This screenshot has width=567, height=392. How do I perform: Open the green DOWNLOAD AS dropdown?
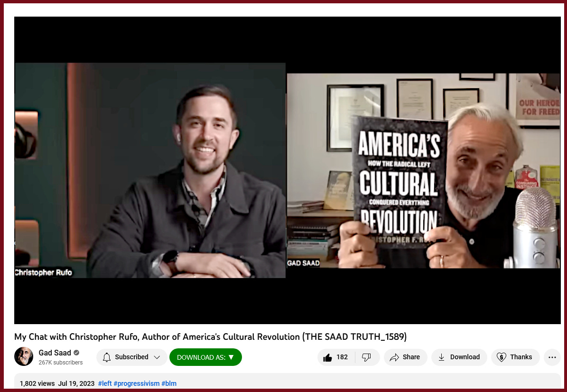click(205, 357)
